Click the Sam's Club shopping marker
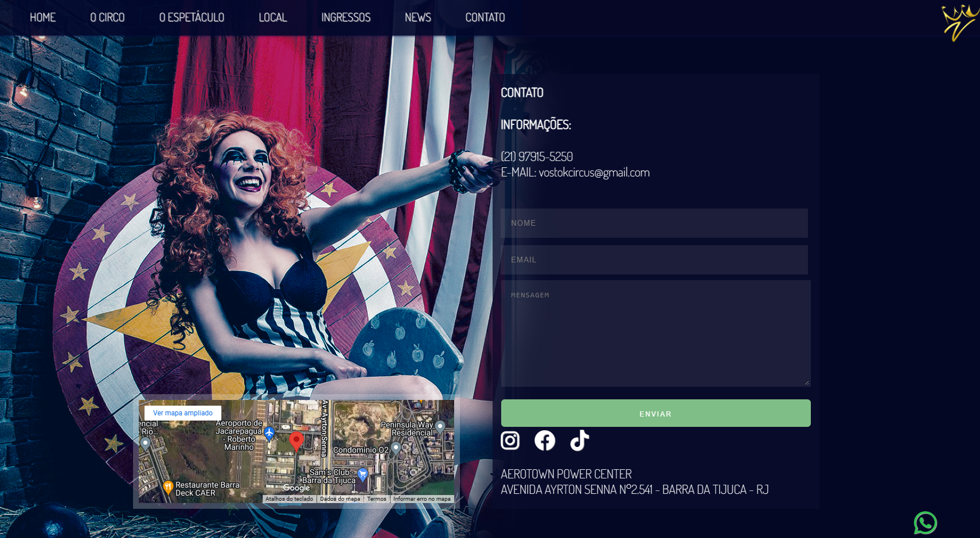The width and height of the screenshot is (980, 538). [362, 474]
